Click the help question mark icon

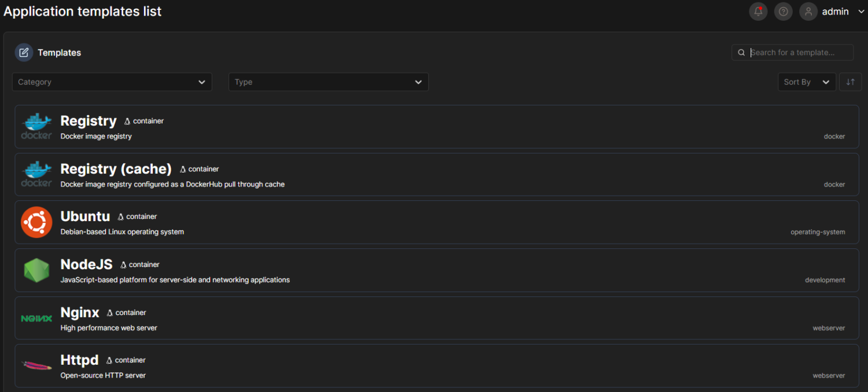pos(783,12)
